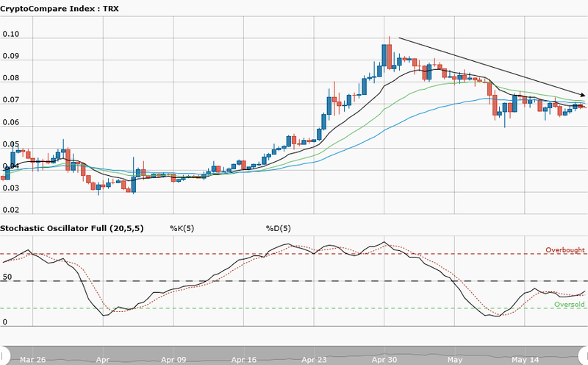Click the 0.09 price axis label
The image size is (588, 365).
[10, 57]
